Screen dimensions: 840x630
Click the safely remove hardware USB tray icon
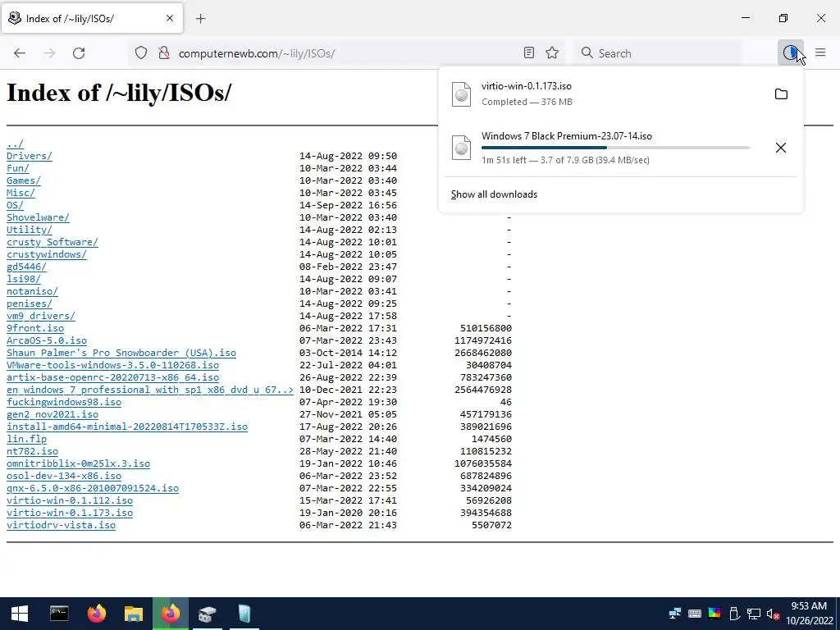click(x=734, y=614)
